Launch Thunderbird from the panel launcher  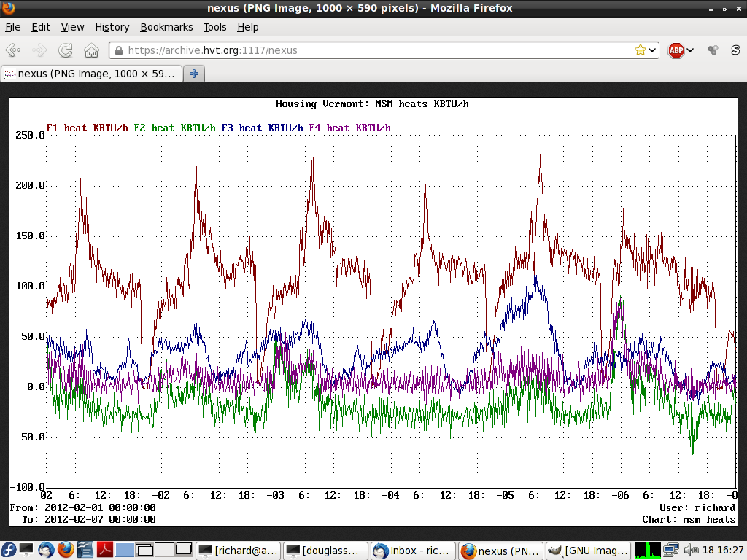point(46,550)
